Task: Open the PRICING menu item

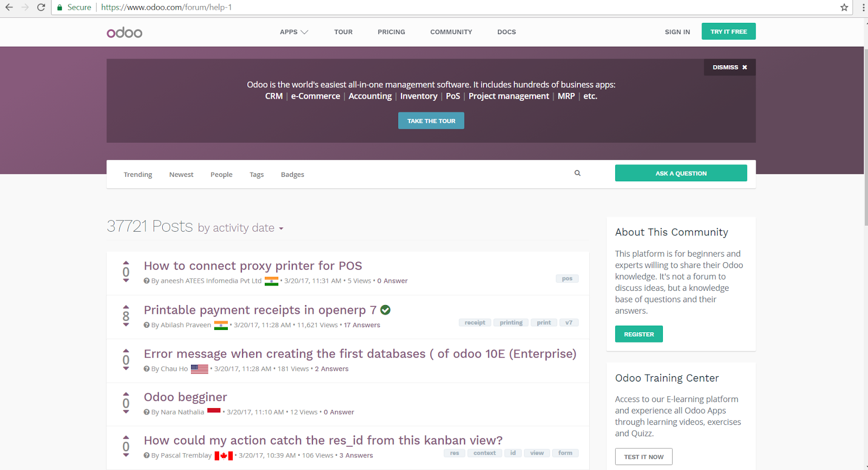Action: pos(391,32)
